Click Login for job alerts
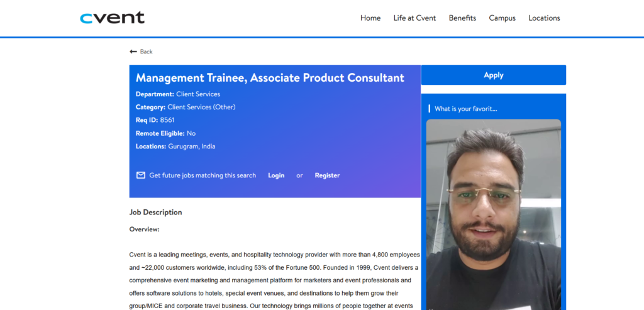 [276, 175]
